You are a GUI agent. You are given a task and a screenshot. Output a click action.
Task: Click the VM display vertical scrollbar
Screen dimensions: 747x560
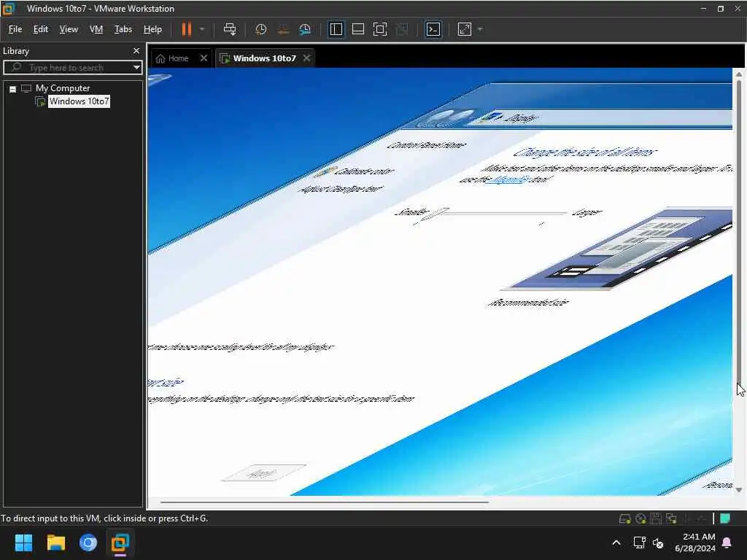click(739, 231)
